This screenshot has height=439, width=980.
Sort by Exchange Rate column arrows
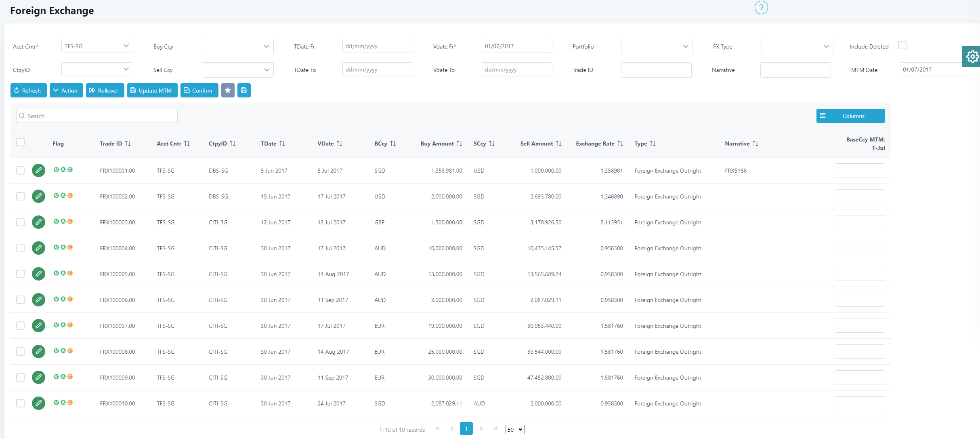coord(620,144)
